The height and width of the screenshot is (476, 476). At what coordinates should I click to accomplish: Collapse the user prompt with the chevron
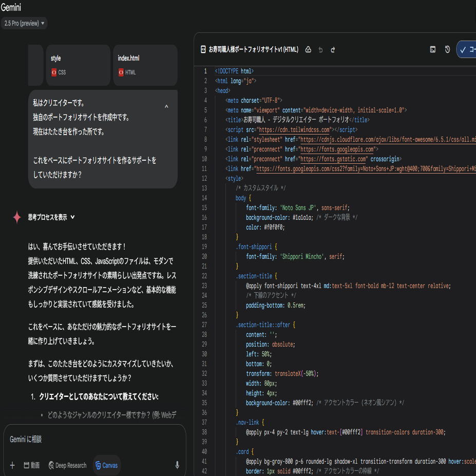pos(166,106)
